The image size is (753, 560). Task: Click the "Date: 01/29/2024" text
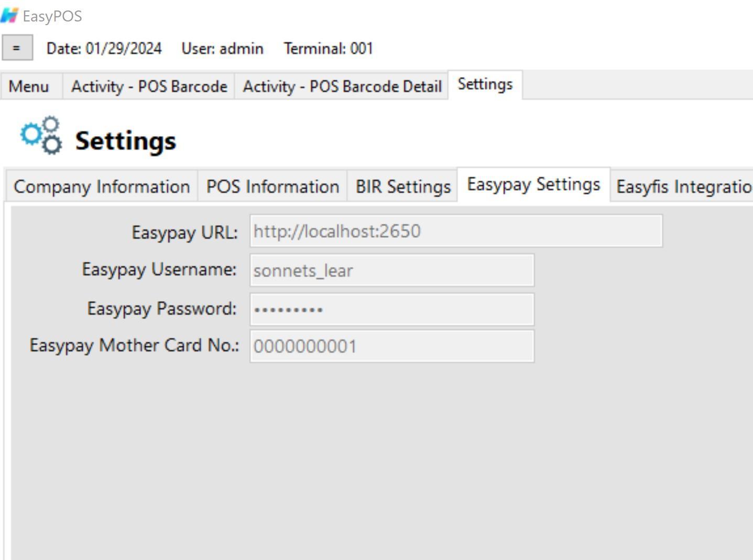pyautogui.click(x=104, y=49)
